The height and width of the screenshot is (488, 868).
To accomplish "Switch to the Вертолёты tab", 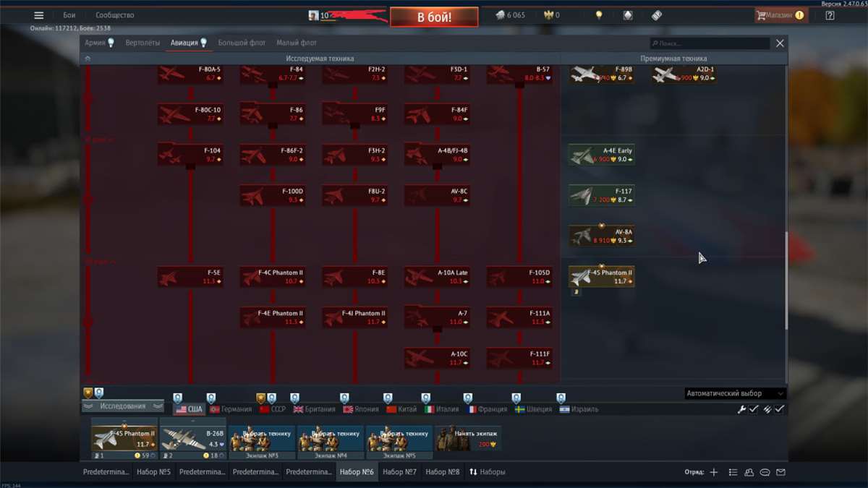I will [x=142, y=43].
